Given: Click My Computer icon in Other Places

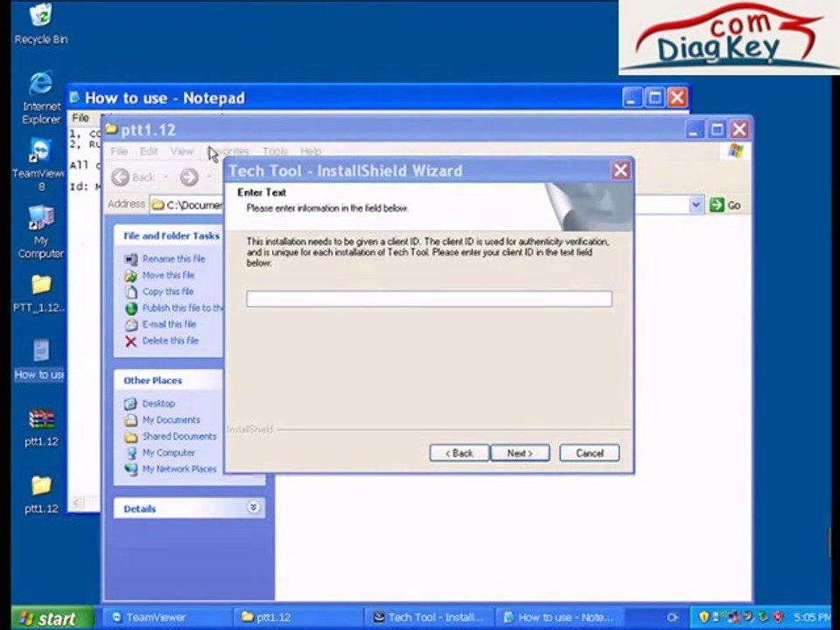Looking at the screenshot, I should [130, 453].
